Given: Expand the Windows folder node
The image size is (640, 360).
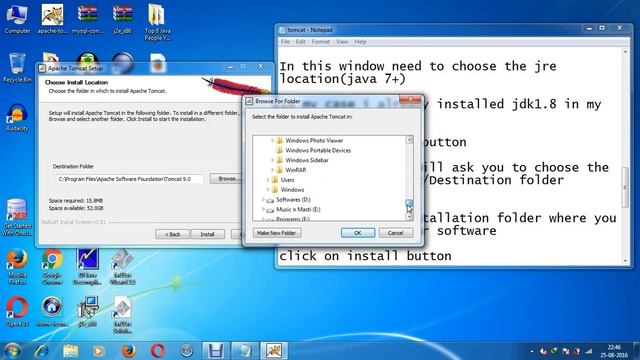Looking at the screenshot, I should click(268, 189).
